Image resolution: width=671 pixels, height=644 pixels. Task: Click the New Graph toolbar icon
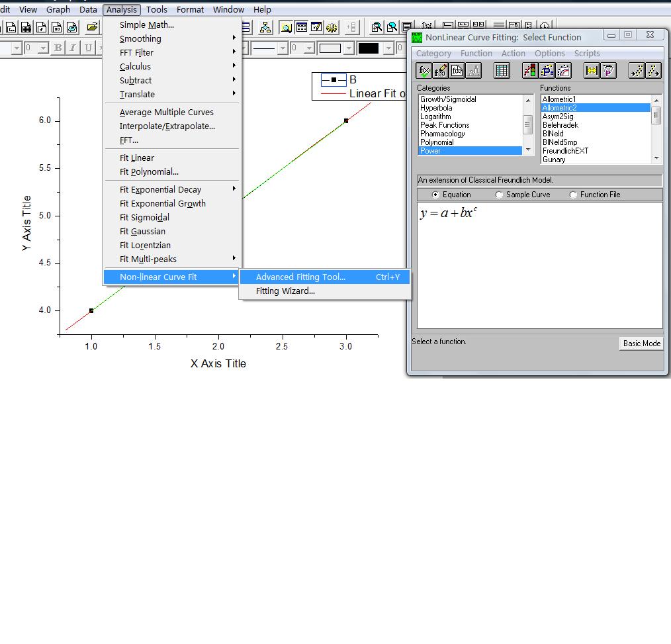[11, 28]
